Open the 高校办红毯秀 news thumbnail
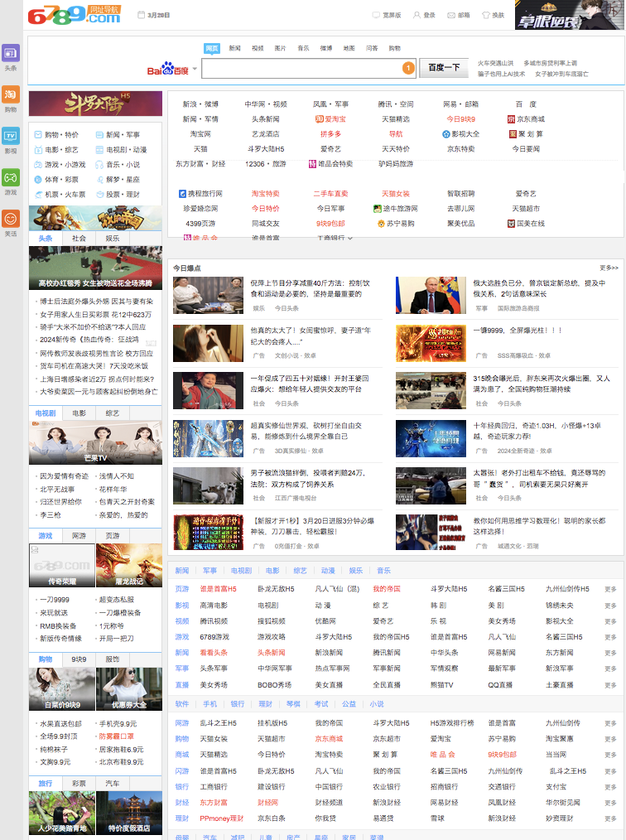626x840 pixels. tap(95, 268)
